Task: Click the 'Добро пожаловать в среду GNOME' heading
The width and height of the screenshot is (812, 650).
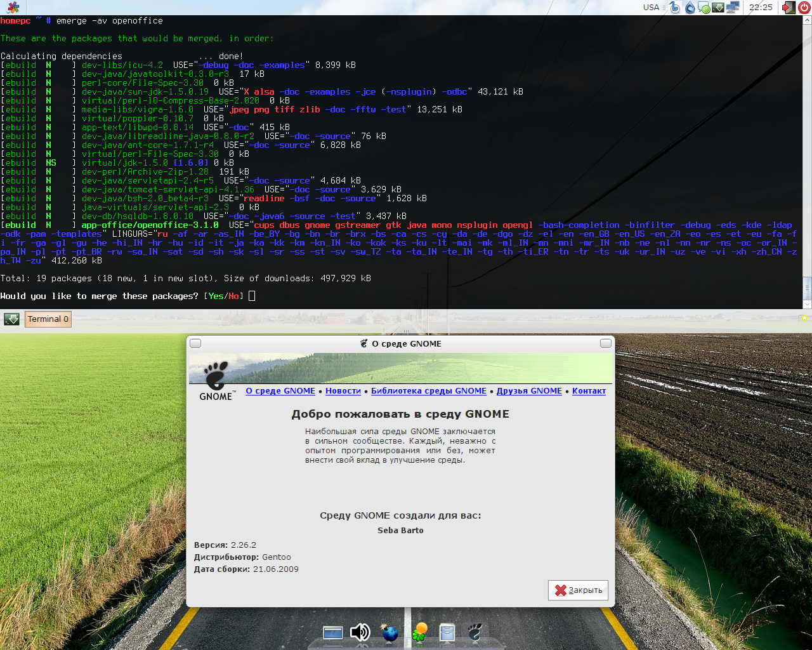Action: coord(400,414)
